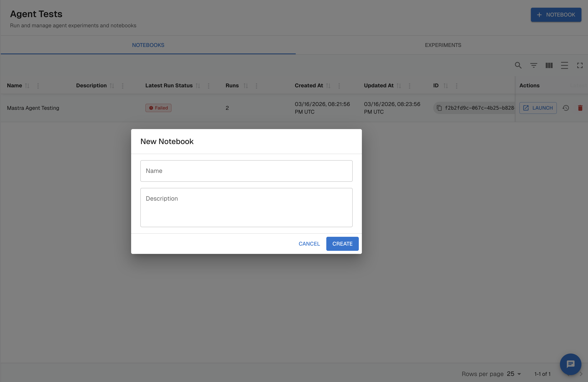
Task: View run history for Mastra Agent Testing
Action: click(x=566, y=108)
